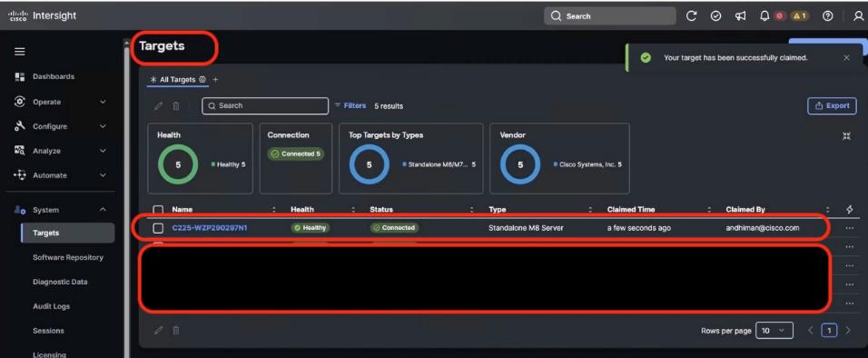The width and height of the screenshot is (868, 358).
Task: Open the Filters link
Action: [x=350, y=105]
